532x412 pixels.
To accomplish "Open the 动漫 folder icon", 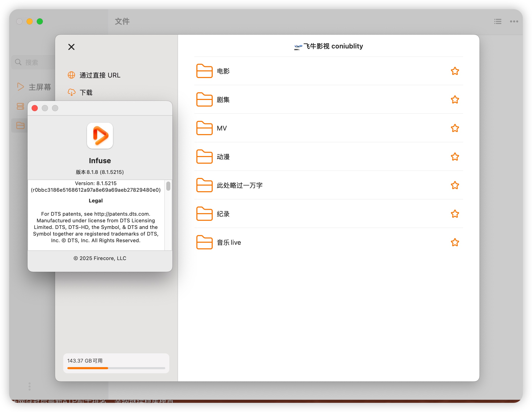I will 204,157.
